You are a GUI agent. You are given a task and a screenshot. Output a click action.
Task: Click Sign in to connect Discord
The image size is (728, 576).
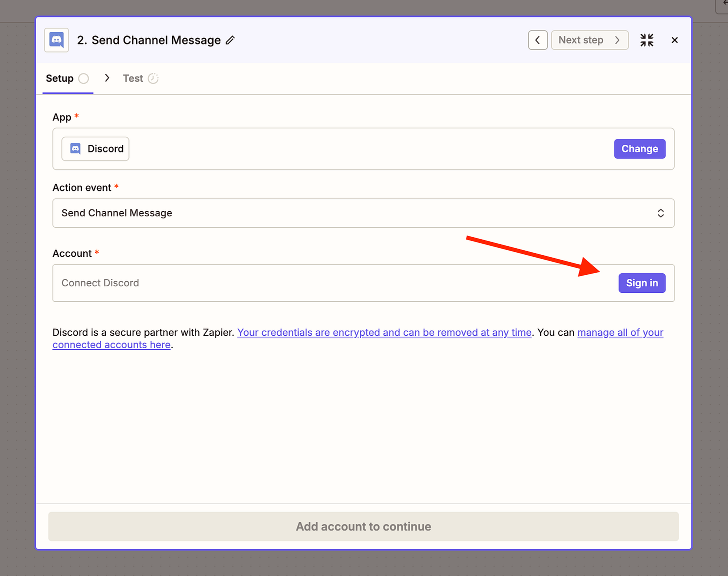642,283
